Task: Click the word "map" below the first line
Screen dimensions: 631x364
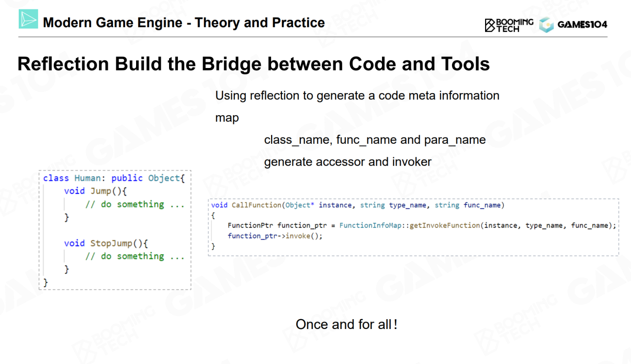Action: pyautogui.click(x=227, y=118)
